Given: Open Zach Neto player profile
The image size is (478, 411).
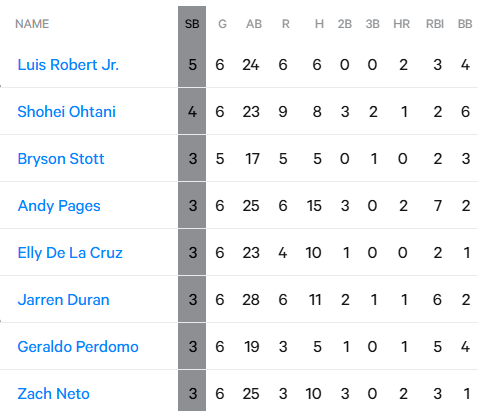Looking at the screenshot, I should 53,394.
